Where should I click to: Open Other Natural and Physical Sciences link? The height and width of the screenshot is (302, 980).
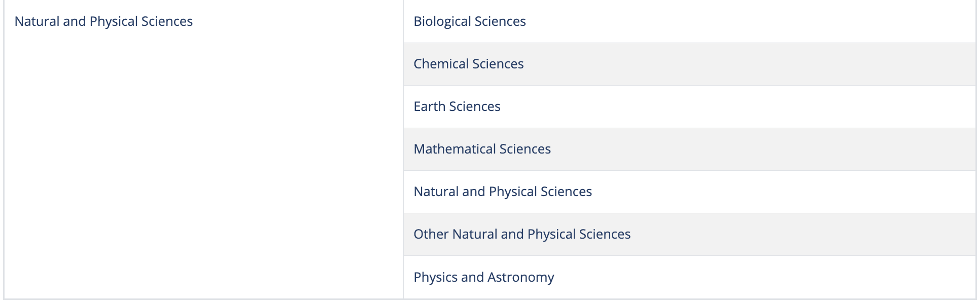tap(521, 234)
